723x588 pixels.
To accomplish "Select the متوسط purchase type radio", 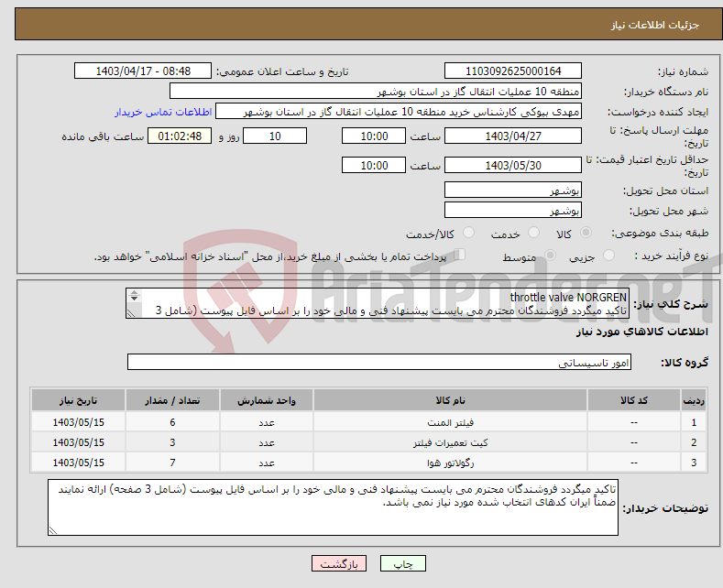I will (550, 255).
